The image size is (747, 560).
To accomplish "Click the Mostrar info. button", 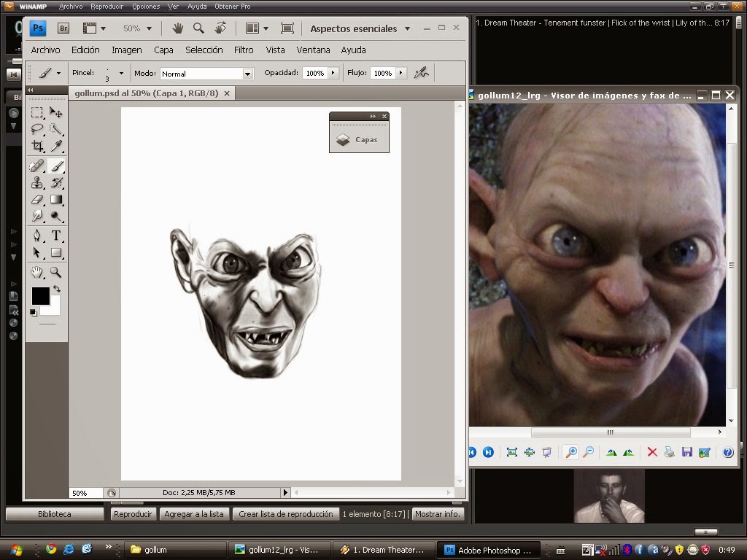I will [438, 514].
